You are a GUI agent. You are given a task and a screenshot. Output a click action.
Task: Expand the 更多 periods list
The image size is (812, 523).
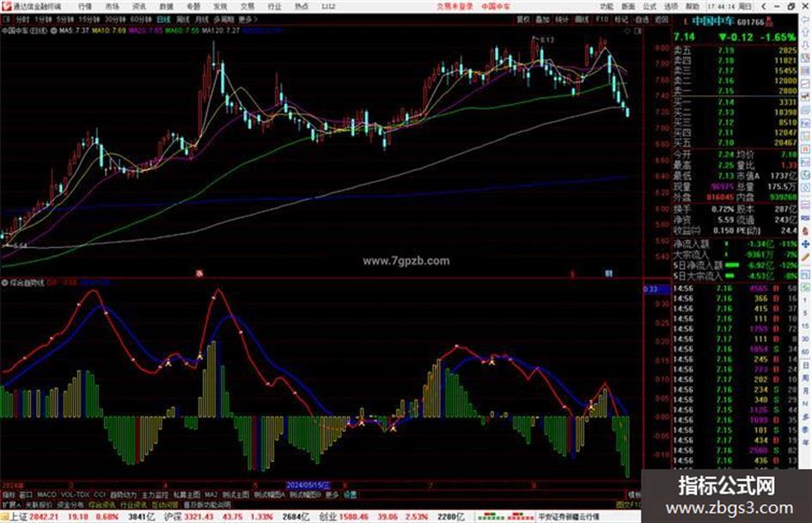pyautogui.click(x=247, y=19)
